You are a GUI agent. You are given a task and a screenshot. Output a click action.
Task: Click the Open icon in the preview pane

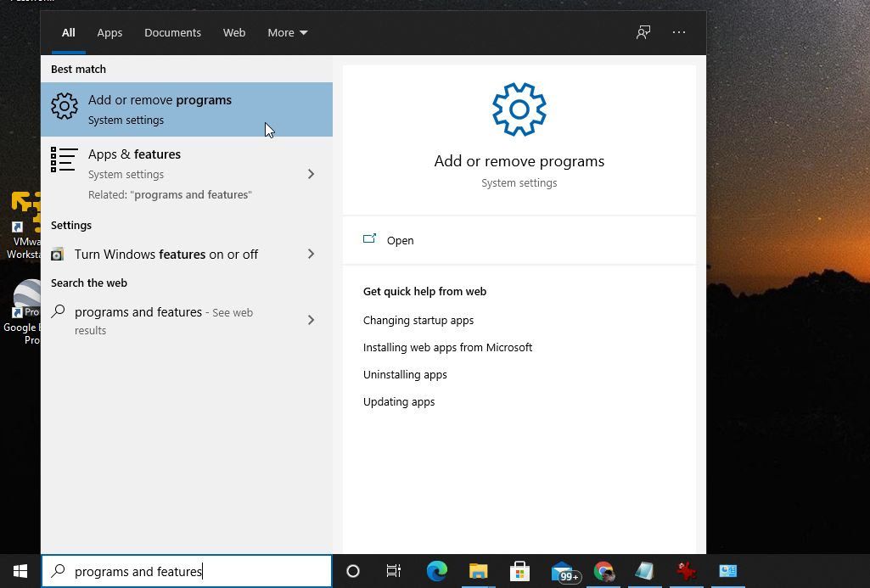pos(369,239)
